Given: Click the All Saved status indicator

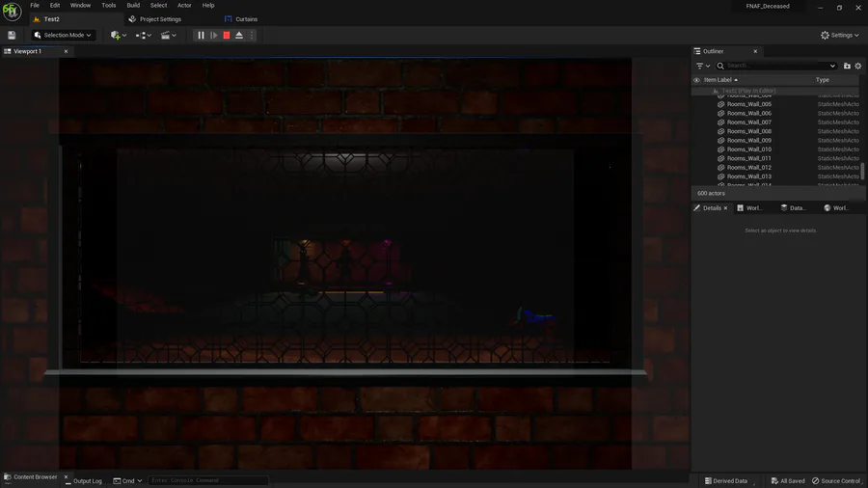Looking at the screenshot, I should pos(788,481).
